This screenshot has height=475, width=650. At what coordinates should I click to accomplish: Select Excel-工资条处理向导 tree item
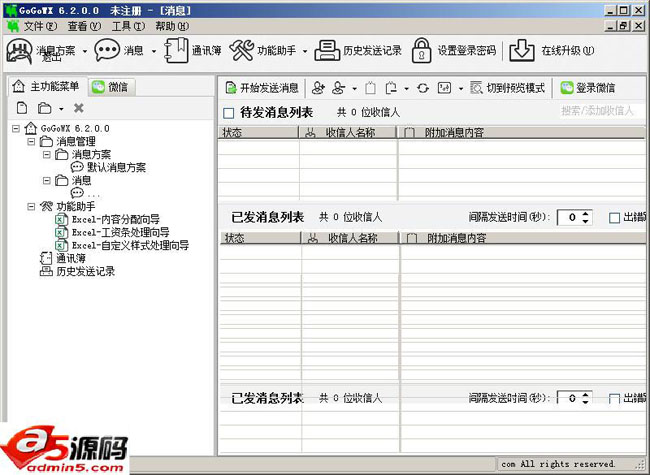point(120,233)
